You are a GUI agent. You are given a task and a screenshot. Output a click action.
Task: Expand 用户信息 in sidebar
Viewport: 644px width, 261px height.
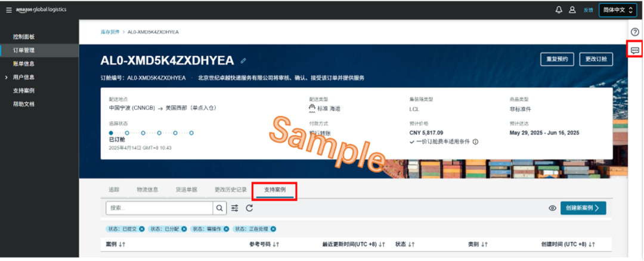6,77
